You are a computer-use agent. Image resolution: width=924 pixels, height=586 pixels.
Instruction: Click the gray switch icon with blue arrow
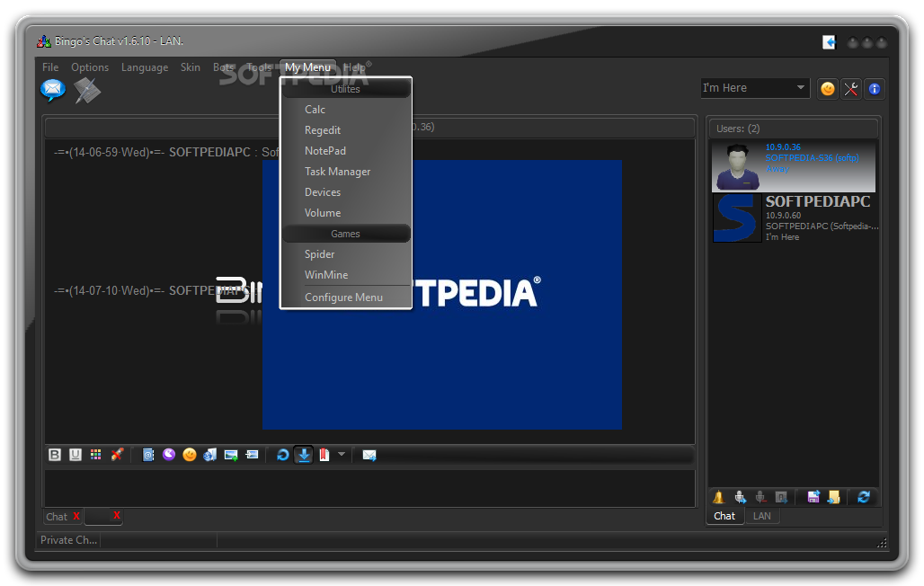(x=781, y=497)
